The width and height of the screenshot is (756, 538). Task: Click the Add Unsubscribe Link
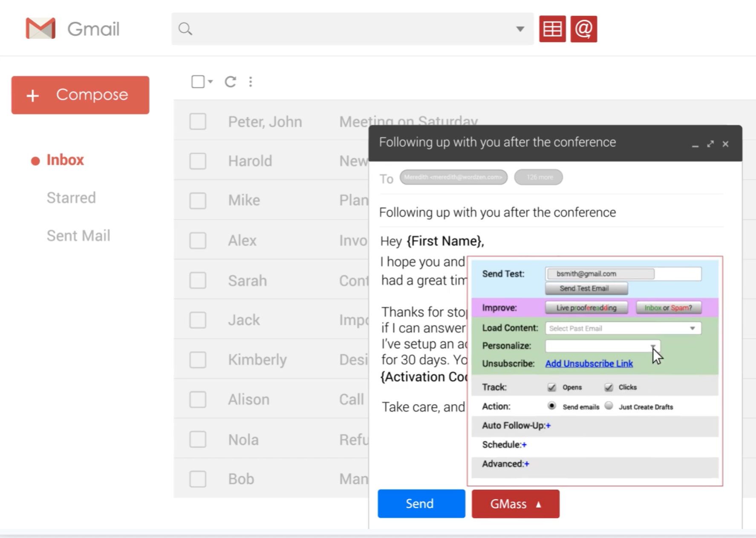pyautogui.click(x=589, y=364)
